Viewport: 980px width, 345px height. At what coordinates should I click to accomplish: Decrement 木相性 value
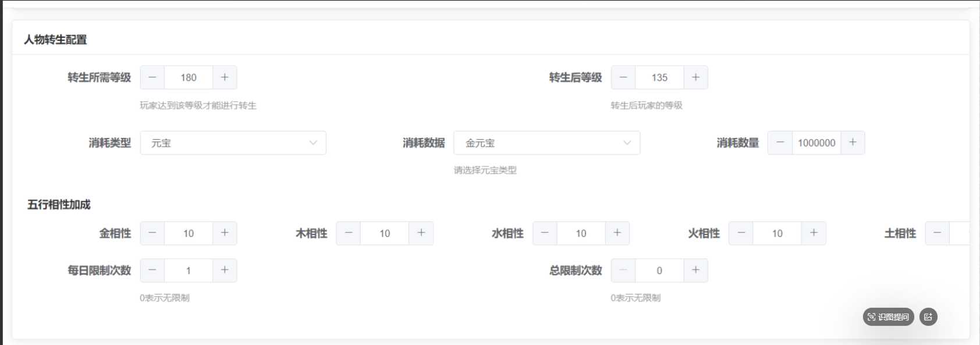pyautogui.click(x=349, y=233)
